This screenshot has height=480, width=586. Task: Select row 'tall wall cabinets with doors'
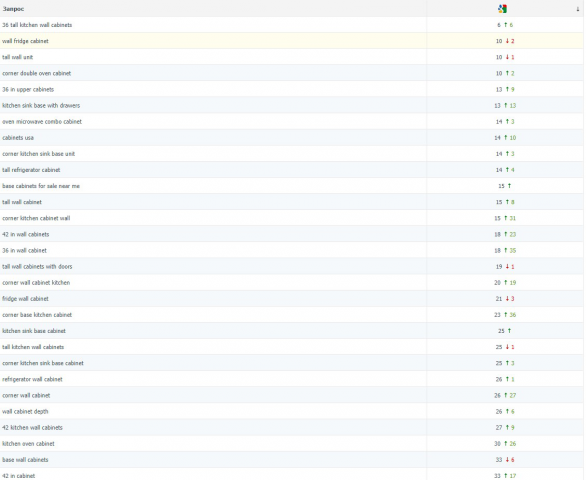[292, 267]
